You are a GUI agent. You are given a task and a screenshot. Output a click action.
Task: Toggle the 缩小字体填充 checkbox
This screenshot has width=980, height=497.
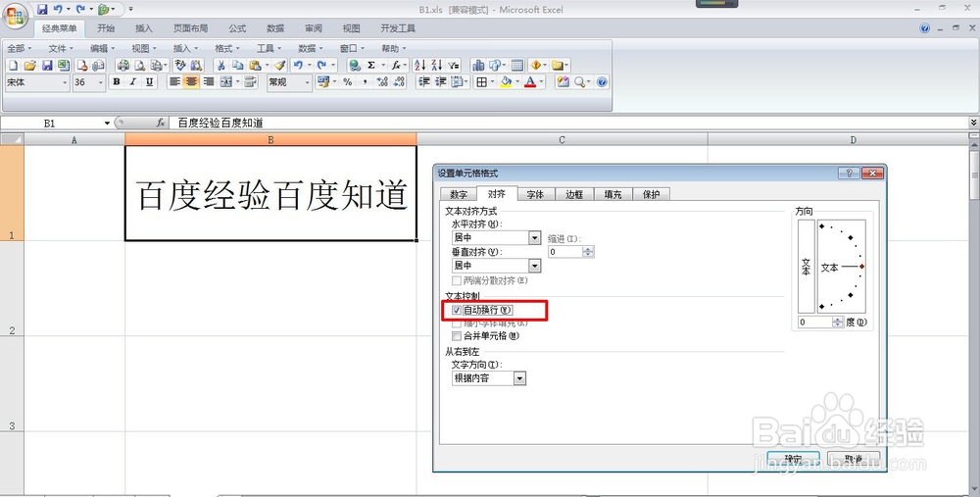click(457, 323)
